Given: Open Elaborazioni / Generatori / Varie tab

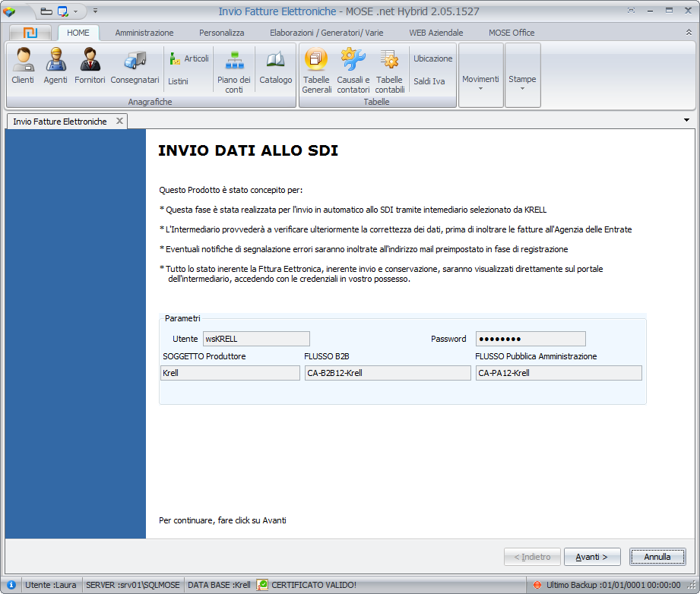Looking at the screenshot, I should [x=326, y=33].
